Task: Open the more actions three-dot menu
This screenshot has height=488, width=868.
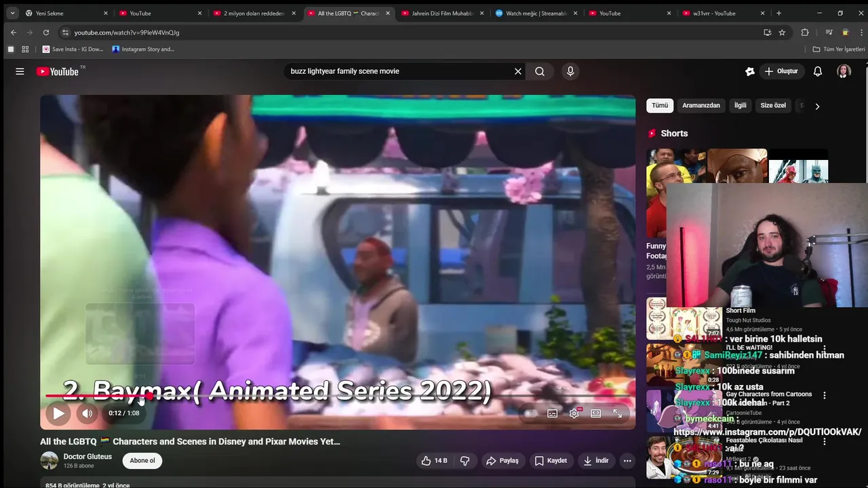Action: point(627,461)
